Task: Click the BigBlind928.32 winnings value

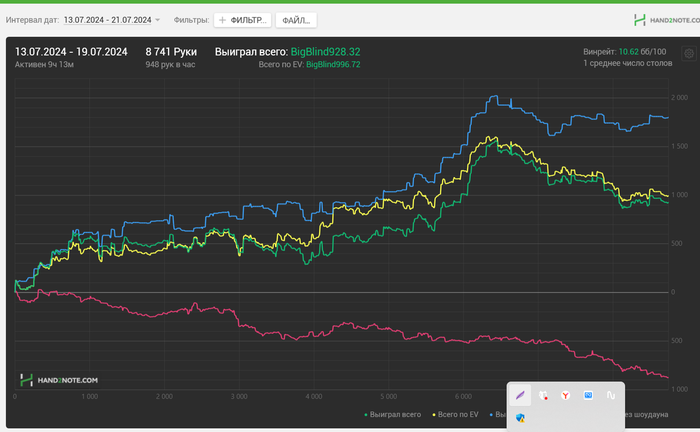Action: pos(325,52)
